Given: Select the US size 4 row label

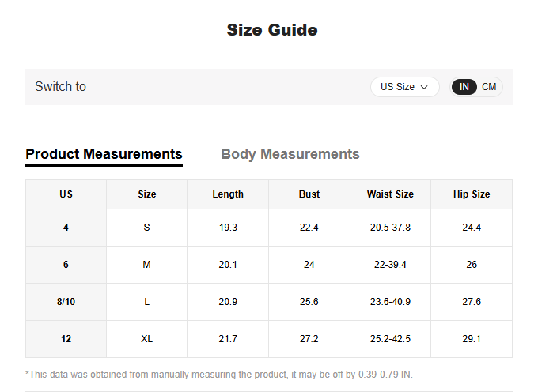Looking at the screenshot, I should (x=66, y=228).
